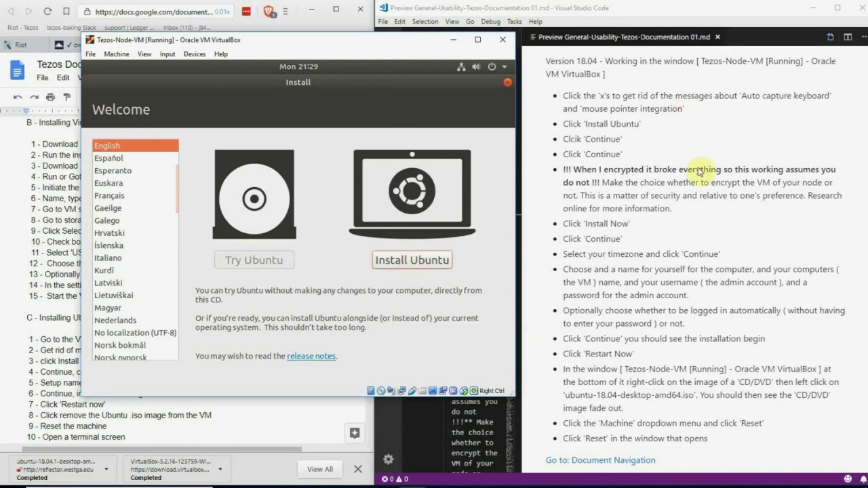Open VS Code Selection menu
This screenshot has width=868, height=488.
point(425,22)
